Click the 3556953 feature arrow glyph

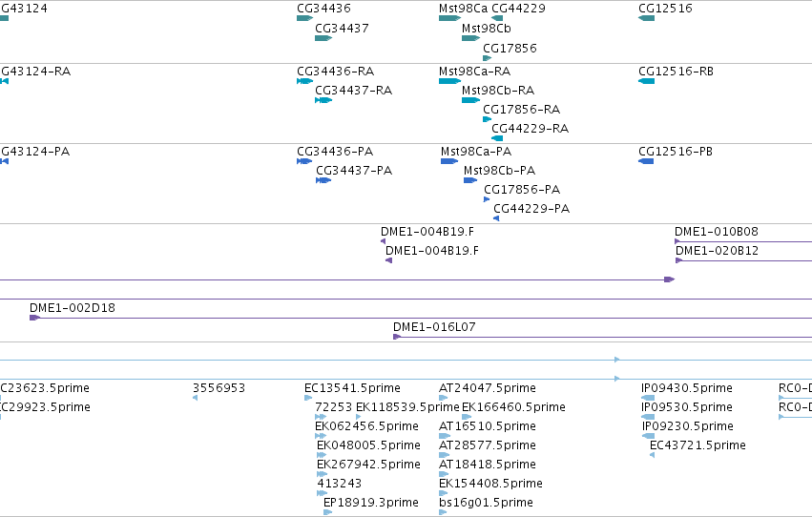195,398
